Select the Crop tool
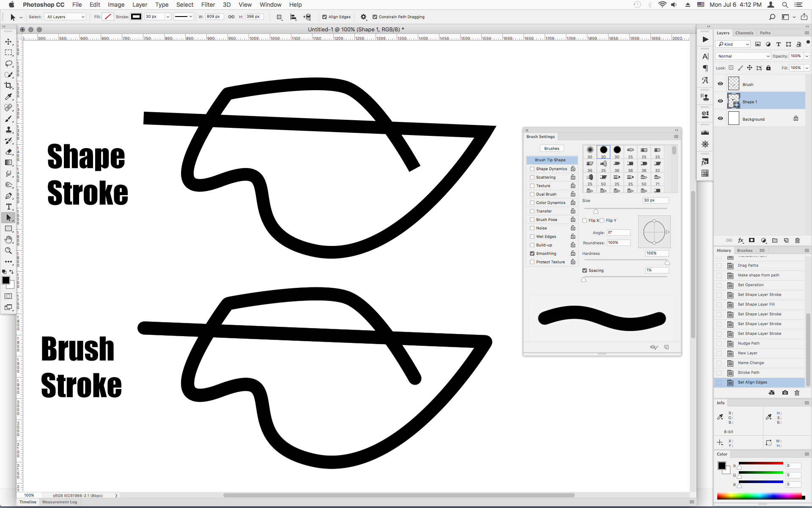The image size is (812, 508). pyautogui.click(x=8, y=85)
